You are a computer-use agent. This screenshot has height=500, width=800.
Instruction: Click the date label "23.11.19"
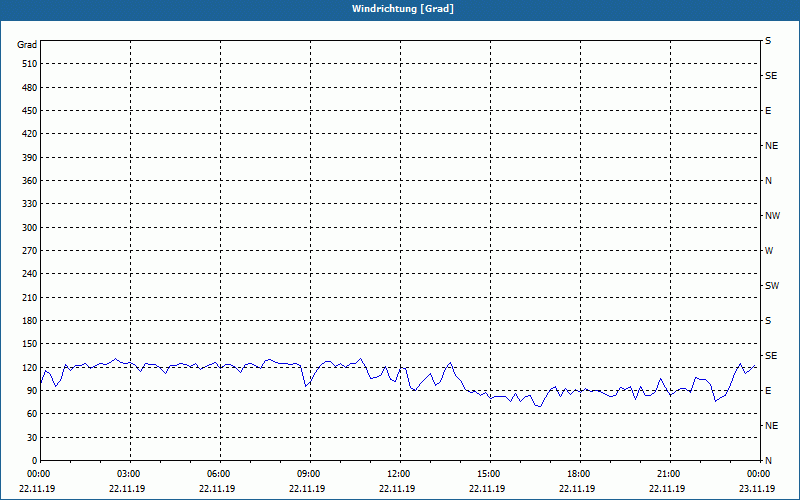(x=757, y=488)
